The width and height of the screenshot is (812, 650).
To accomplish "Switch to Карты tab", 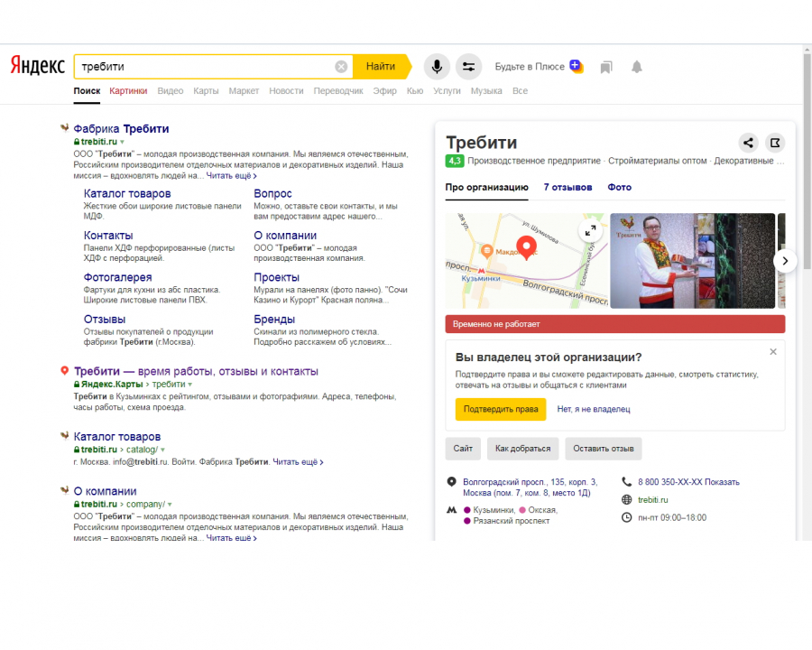I will [x=206, y=90].
